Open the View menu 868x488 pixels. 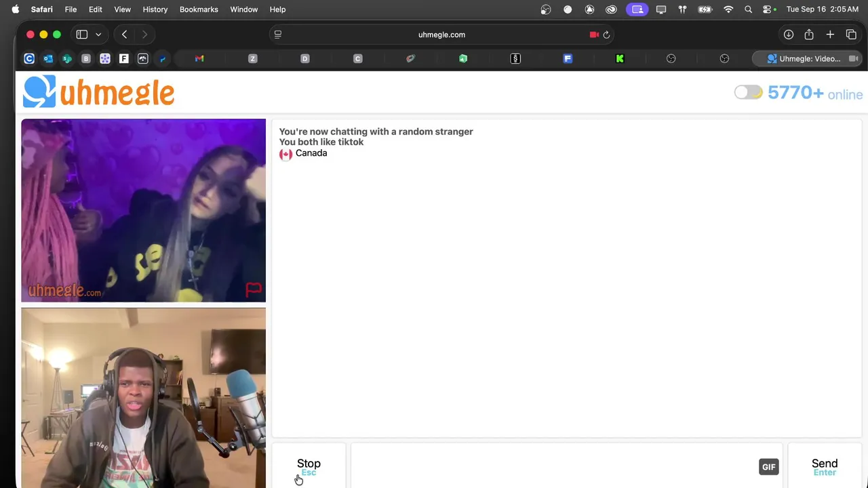pyautogui.click(x=123, y=9)
